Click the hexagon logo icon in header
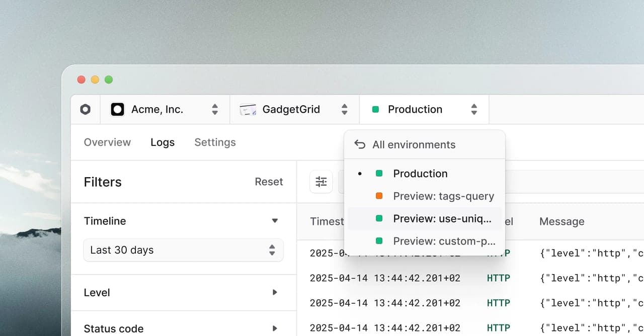Image resolution: width=644 pixels, height=336 pixels. pyautogui.click(x=86, y=109)
